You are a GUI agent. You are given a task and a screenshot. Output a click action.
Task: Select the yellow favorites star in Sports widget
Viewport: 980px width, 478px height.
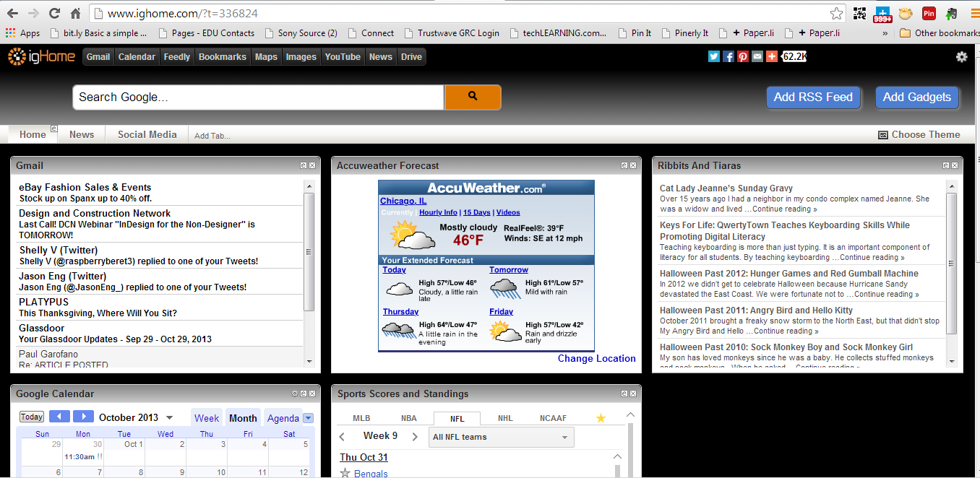[x=600, y=418]
